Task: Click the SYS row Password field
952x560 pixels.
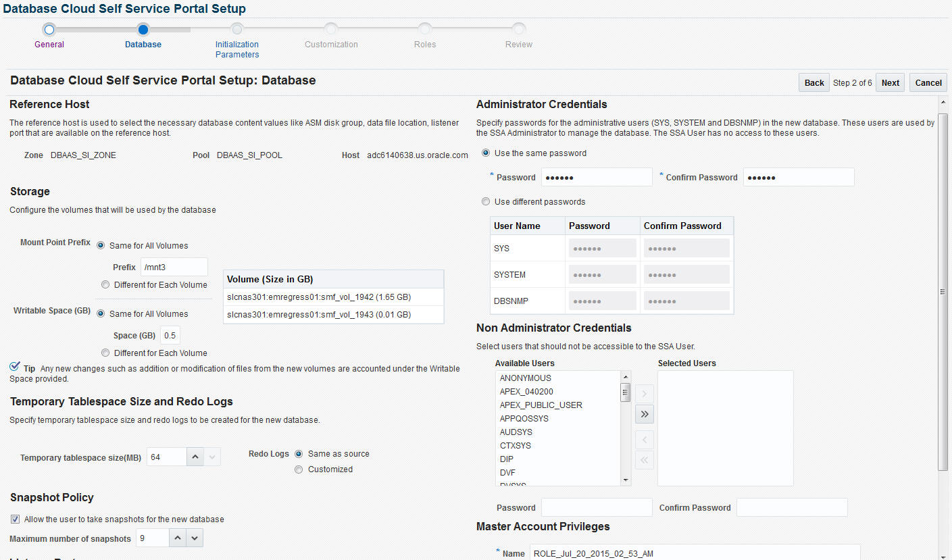Action: [603, 248]
